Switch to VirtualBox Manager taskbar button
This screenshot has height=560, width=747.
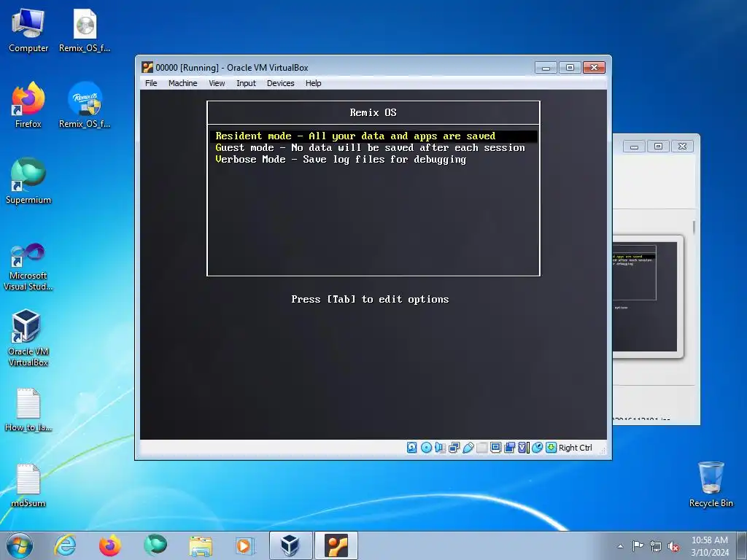290,545
